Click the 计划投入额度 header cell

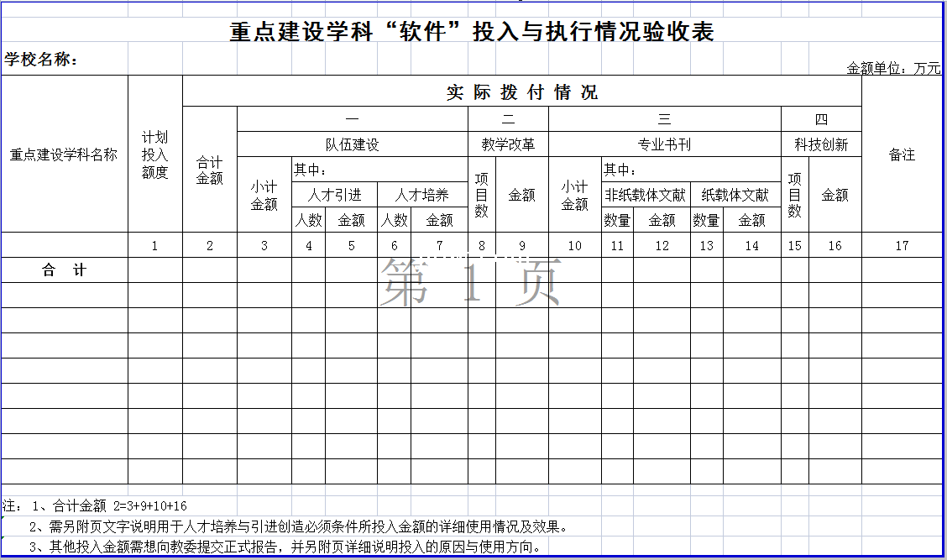[154, 154]
